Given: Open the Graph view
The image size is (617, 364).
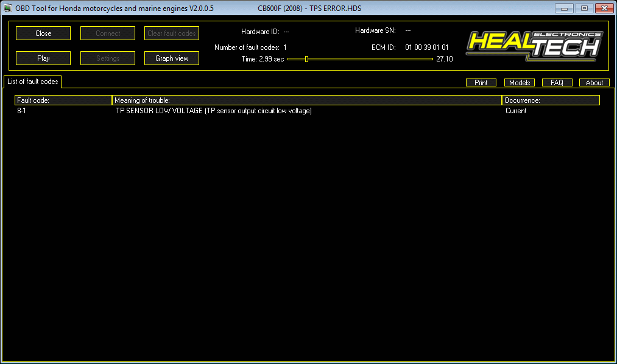Looking at the screenshot, I should [x=172, y=58].
